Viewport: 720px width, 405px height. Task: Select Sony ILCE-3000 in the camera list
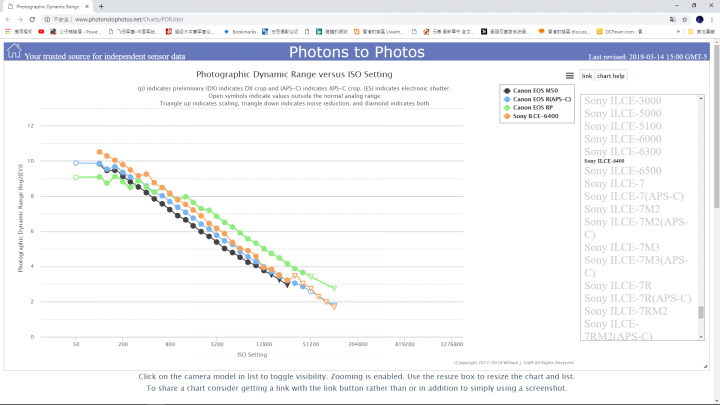[x=623, y=101]
